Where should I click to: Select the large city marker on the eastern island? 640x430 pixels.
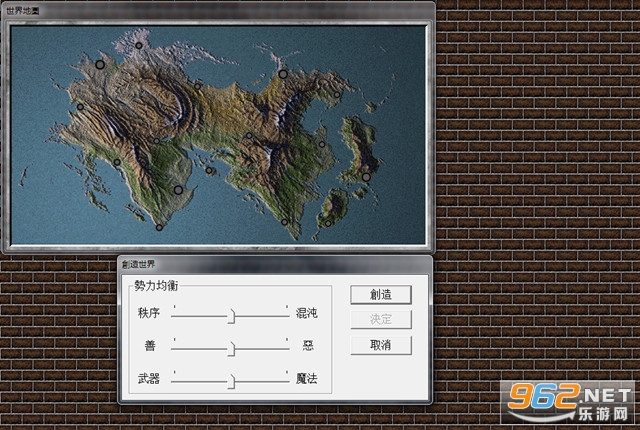click(x=366, y=177)
